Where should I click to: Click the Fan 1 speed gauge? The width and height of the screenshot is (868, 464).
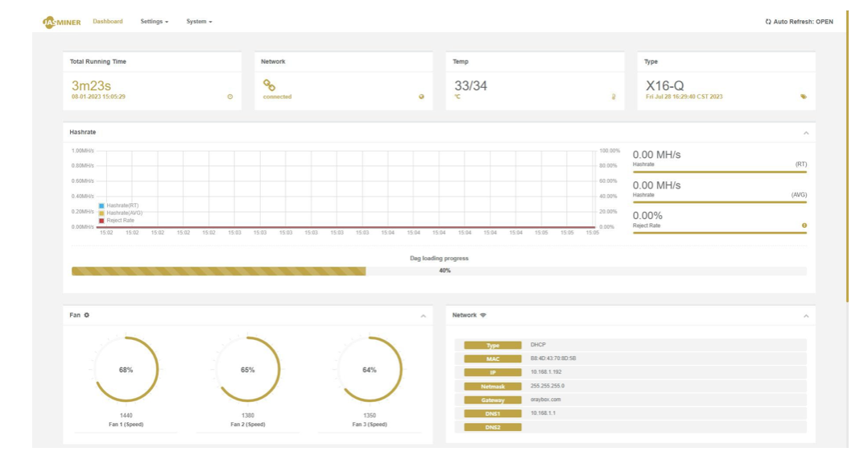click(x=126, y=369)
